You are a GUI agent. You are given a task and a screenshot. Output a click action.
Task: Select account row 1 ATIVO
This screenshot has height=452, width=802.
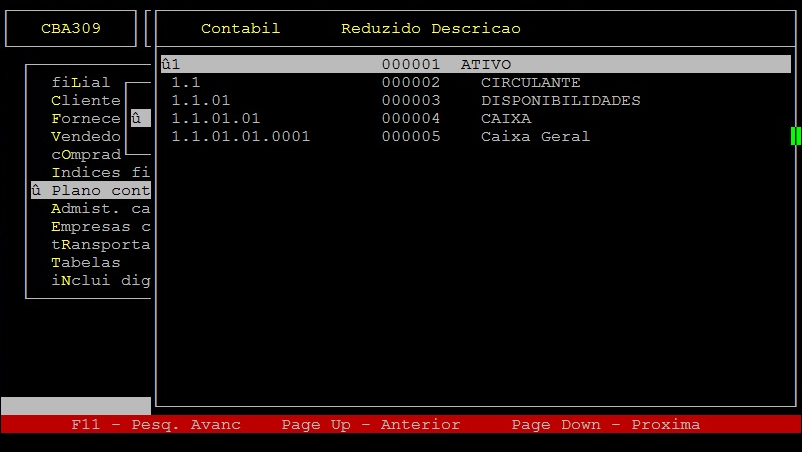[x=475, y=64]
